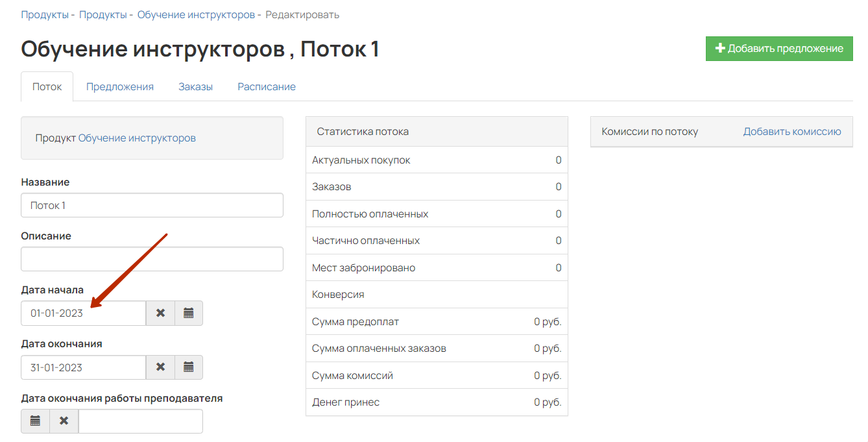
Task: Open calendar for teacher work end date
Action: (36, 421)
